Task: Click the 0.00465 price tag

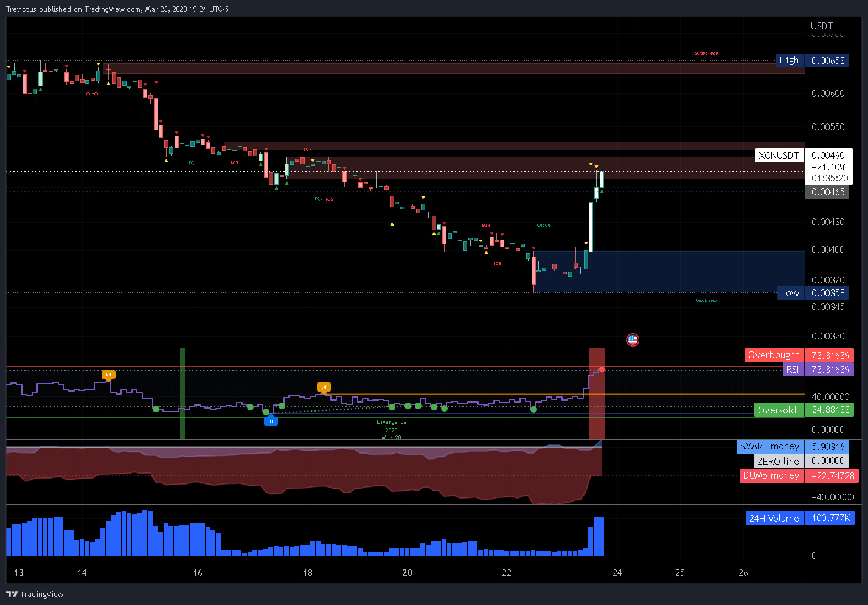Action: (828, 192)
